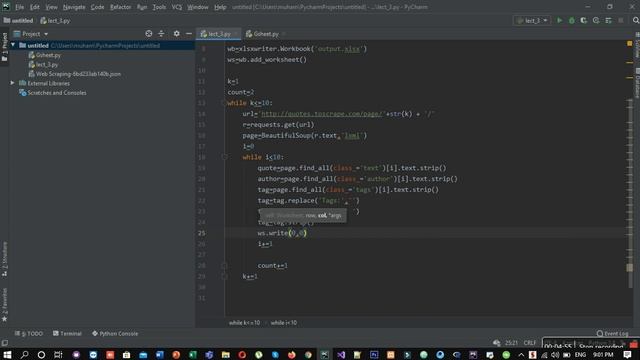This screenshot has height=360, width=640.
Task: Toggle the Structure side tool window tab
Action: (4, 259)
